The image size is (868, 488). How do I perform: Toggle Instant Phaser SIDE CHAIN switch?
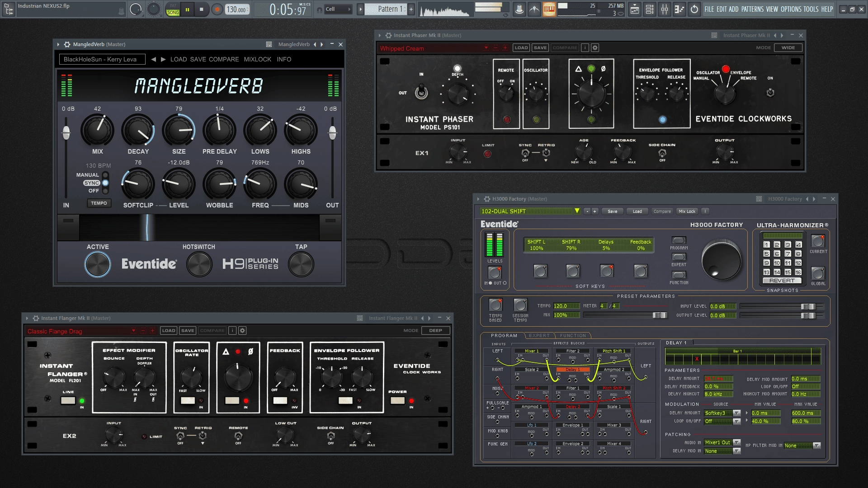(x=662, y=153)
